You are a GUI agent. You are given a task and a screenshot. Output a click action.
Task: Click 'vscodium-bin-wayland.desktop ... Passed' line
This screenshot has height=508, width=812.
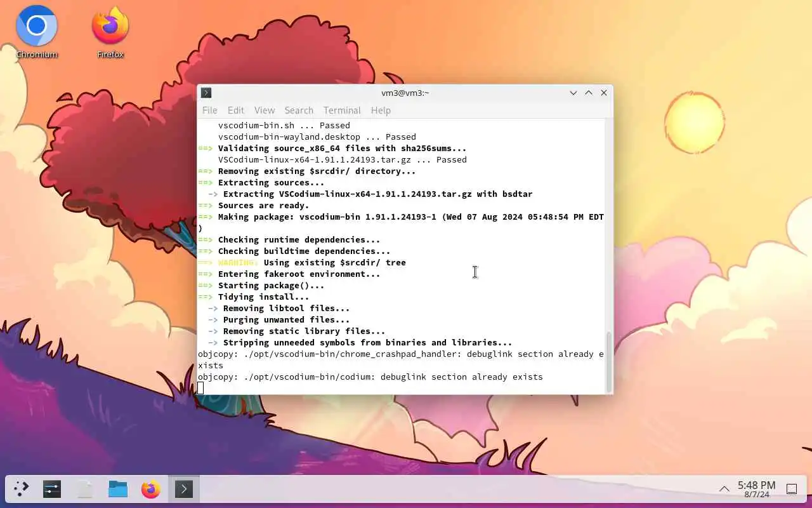coord(317,137)
